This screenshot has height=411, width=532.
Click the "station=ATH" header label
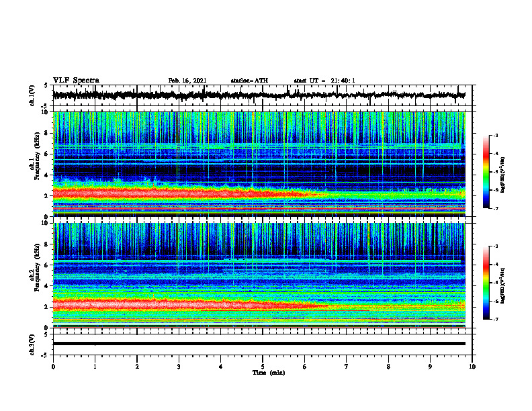[249, 81]
